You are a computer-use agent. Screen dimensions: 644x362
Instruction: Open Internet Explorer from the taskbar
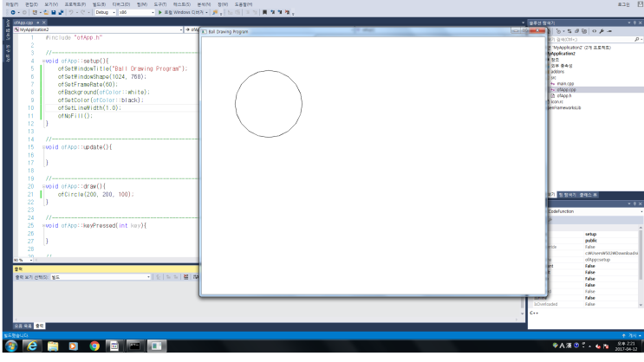33,346
